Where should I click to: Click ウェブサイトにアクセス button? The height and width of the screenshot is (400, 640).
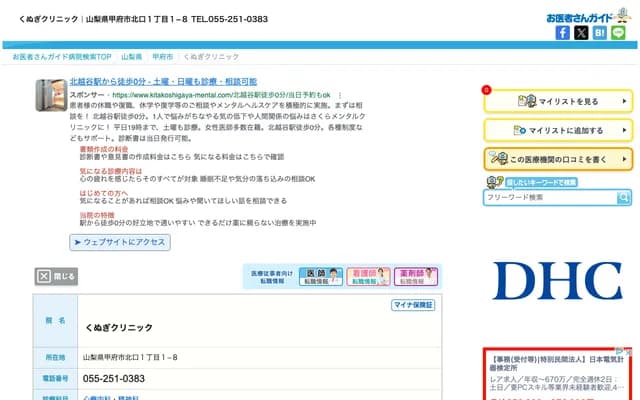pyautogui.click(x=120, y=242)
